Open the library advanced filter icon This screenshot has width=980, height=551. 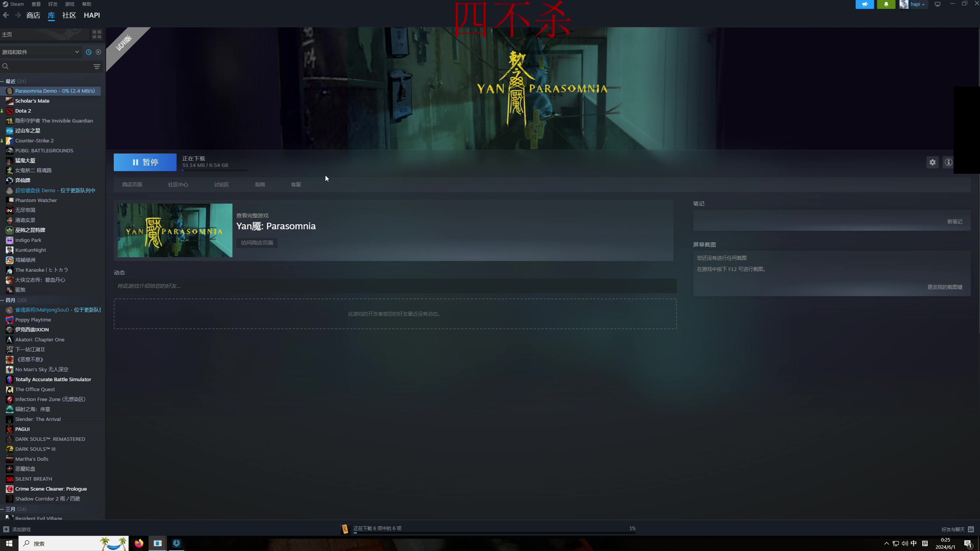point(97,67)
